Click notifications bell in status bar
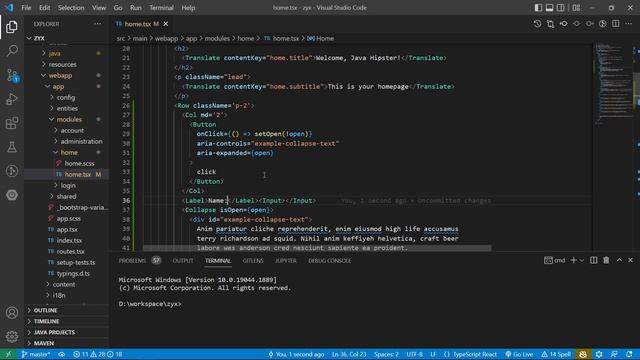 (629, 354)
